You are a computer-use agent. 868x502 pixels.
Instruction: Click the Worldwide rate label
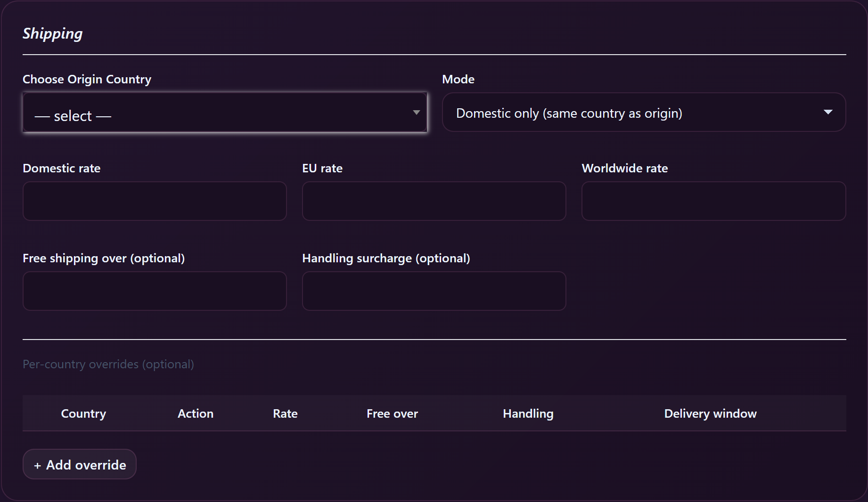coord(625,168)
